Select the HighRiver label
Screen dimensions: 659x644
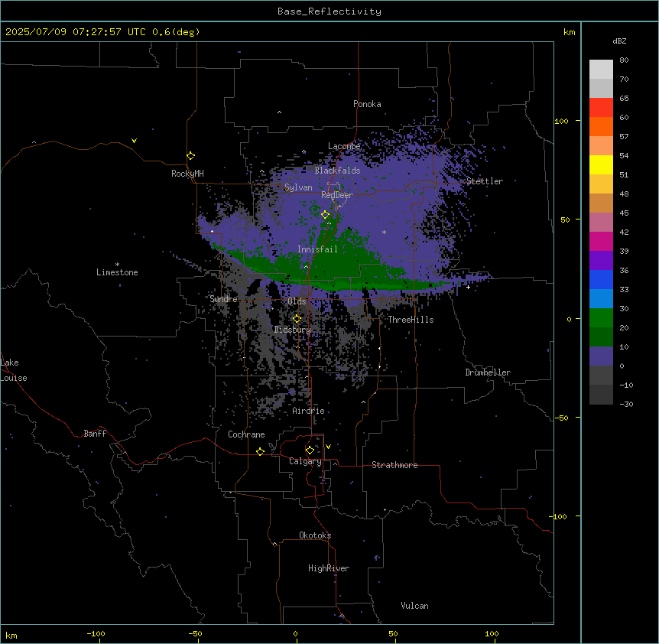tap(329, 568)
